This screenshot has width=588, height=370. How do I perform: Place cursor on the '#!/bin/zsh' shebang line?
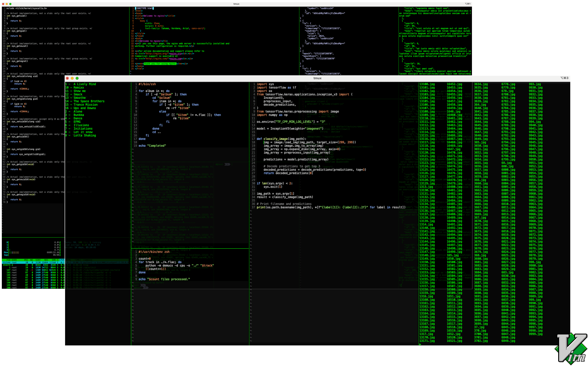tap(147, 84)
